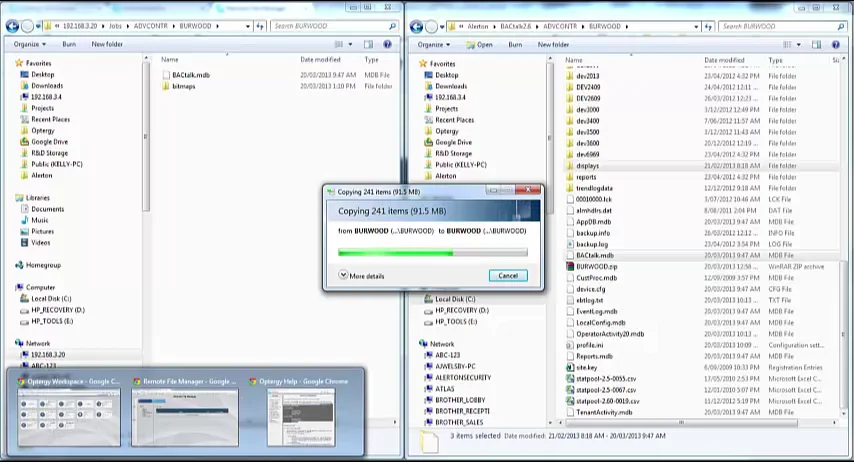Open address bar history dropdown in left window
Viewport: 854px width, 462px height.
[x=248, y=26]
